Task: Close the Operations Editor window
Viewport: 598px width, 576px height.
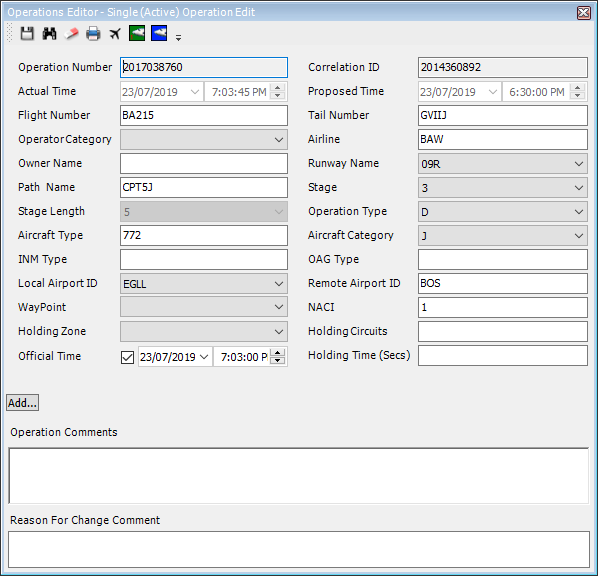Action: pos(584,13)
